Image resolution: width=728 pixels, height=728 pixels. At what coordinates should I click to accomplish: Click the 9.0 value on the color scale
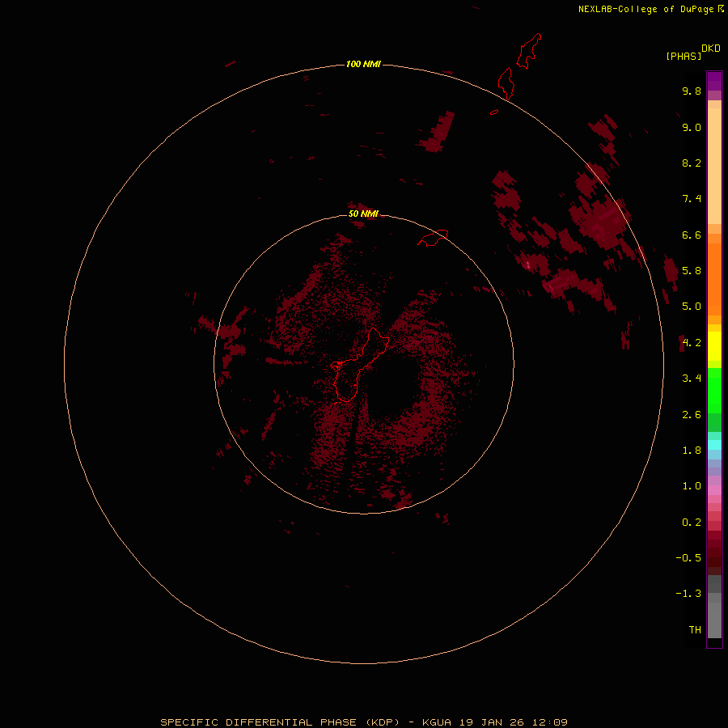692,127
